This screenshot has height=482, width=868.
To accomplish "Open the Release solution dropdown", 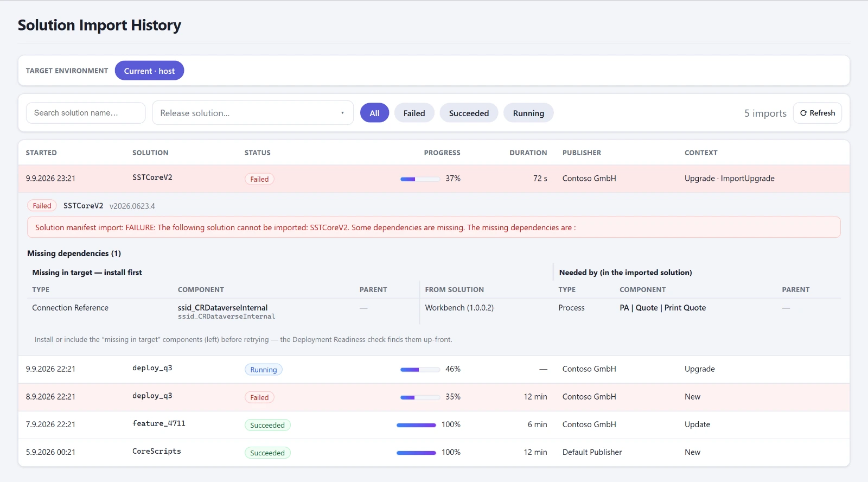I will pos(253,113).
